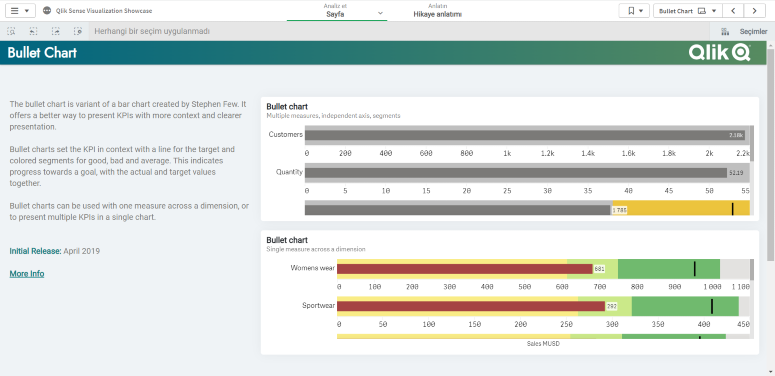Switch to Hikaye anlatımı tab
The width and height of the screenshot is (775, 376).
click(x=437, y=10)
